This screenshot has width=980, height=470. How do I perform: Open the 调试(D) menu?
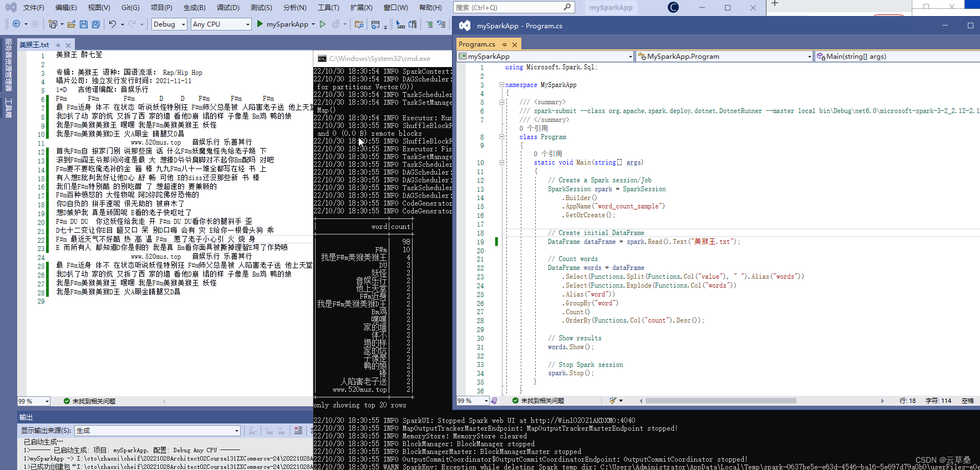pos(228,7)
